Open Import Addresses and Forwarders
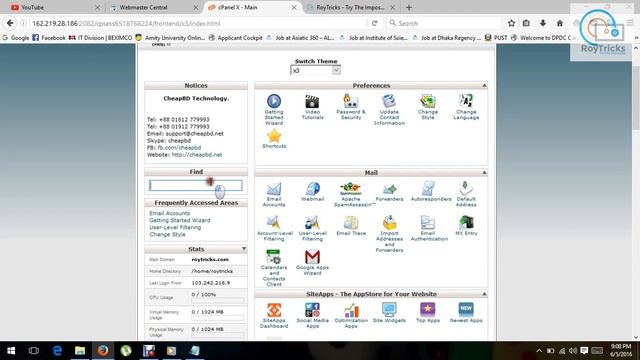The image size is (640, 360). [389, 223]
